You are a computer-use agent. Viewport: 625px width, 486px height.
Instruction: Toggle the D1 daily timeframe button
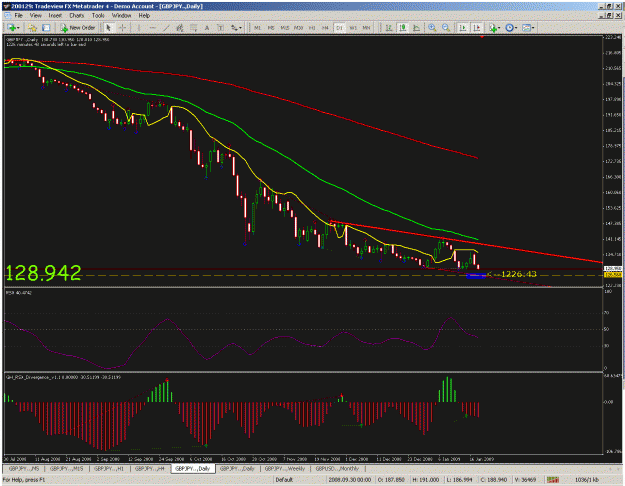[339, 28]
